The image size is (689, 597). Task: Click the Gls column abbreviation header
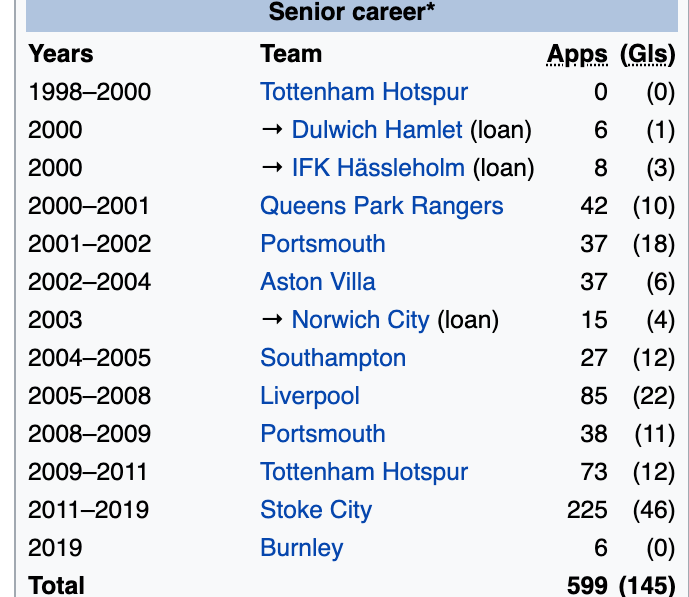click(x=647, y=54)
